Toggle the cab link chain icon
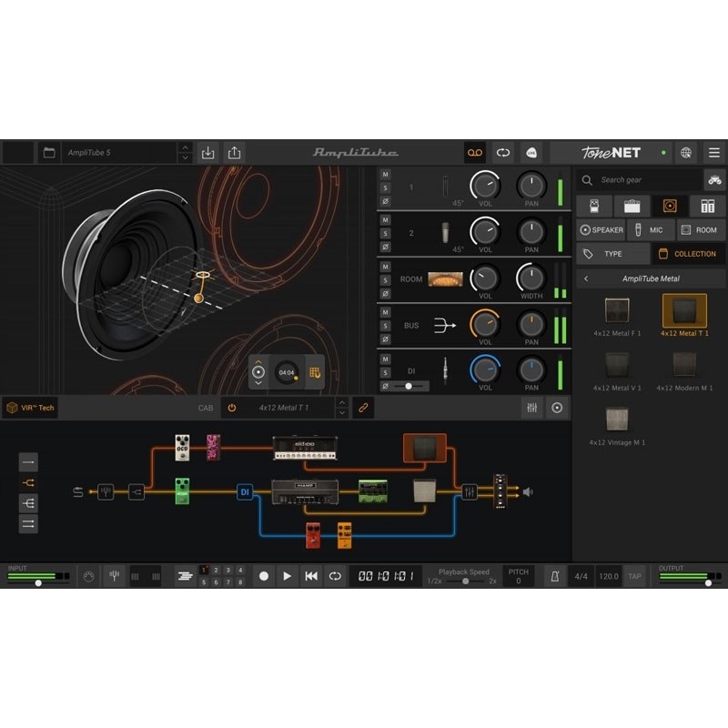 tap(363, 408)
